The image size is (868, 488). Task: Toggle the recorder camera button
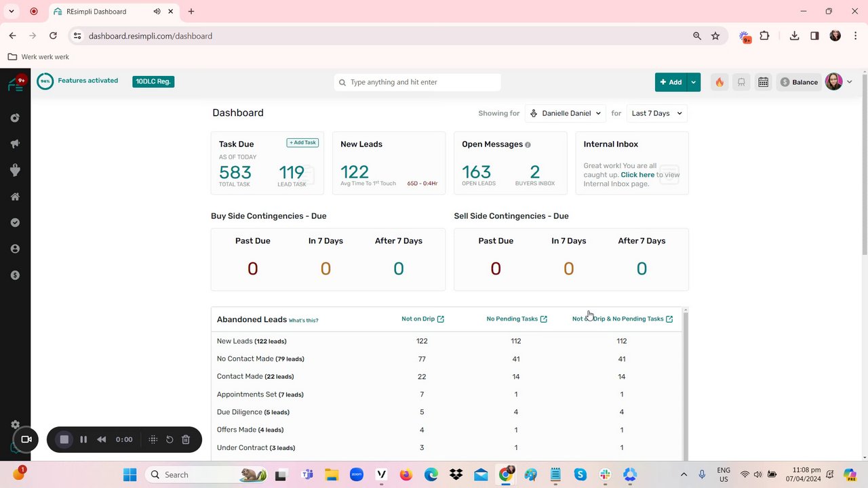pyautogui.click(x=26, y=439)
